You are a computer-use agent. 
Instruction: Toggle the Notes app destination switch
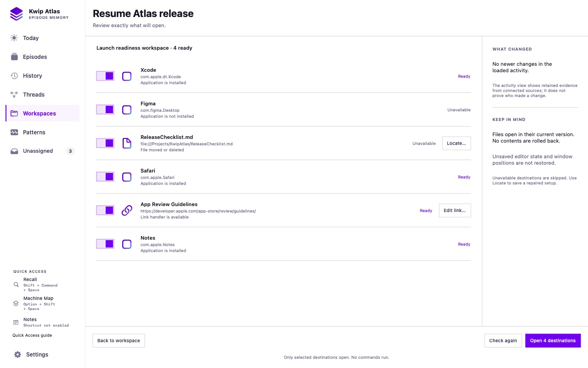105,244
